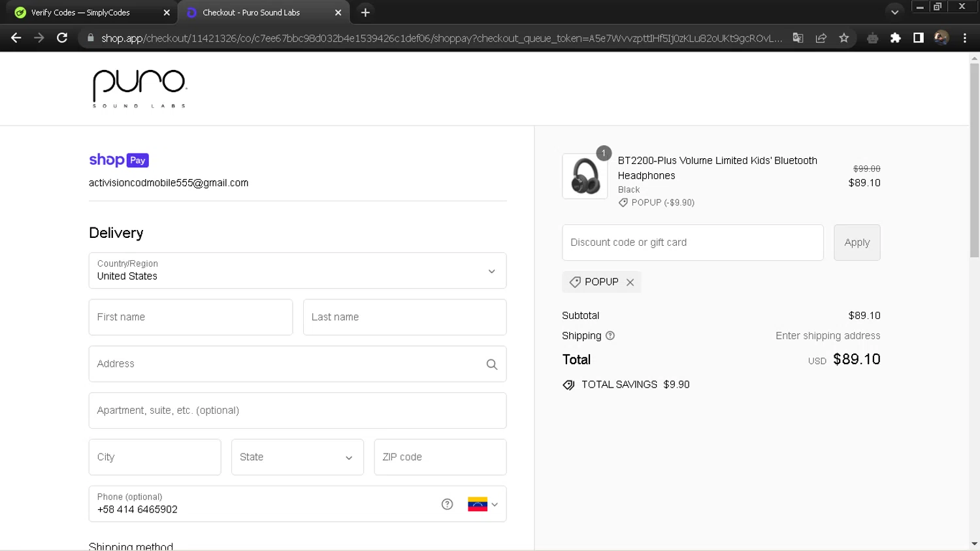
Task: Click the address bar URL
Action: [x=441, y=38]
